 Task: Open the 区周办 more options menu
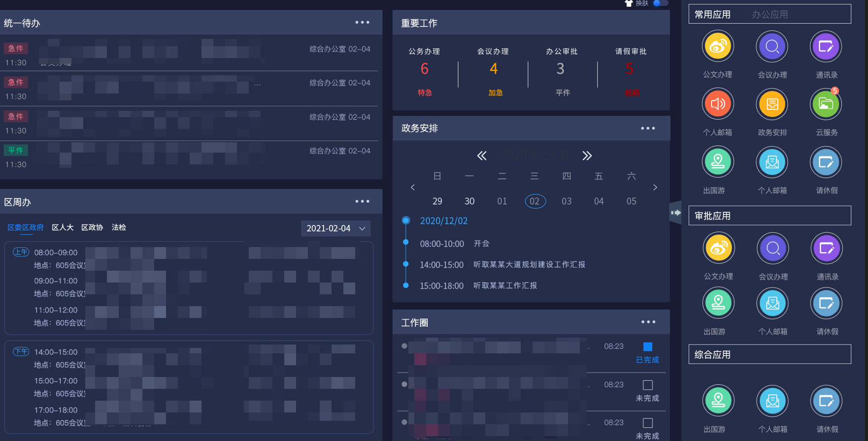click(x=363, y=201)
